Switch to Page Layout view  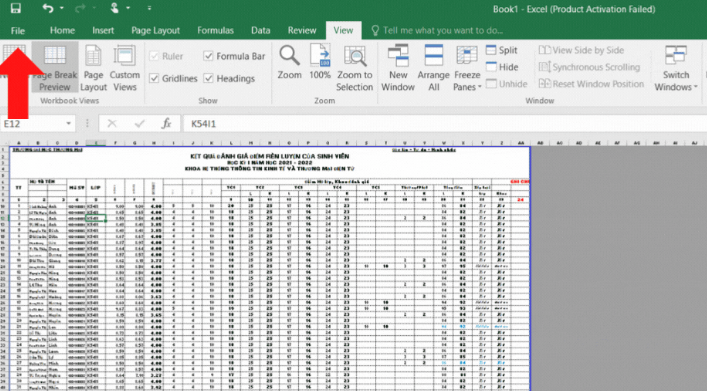[93, 68]
